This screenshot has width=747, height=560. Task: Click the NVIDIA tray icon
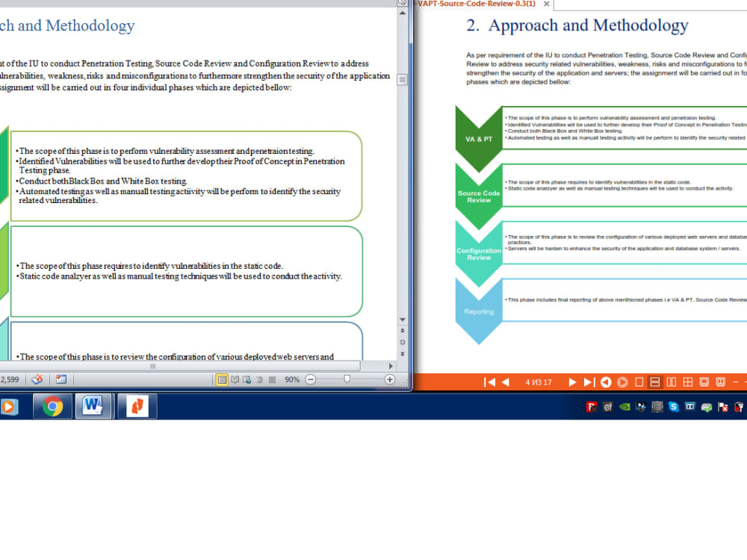pyautogui.click(x=624, y=407)
